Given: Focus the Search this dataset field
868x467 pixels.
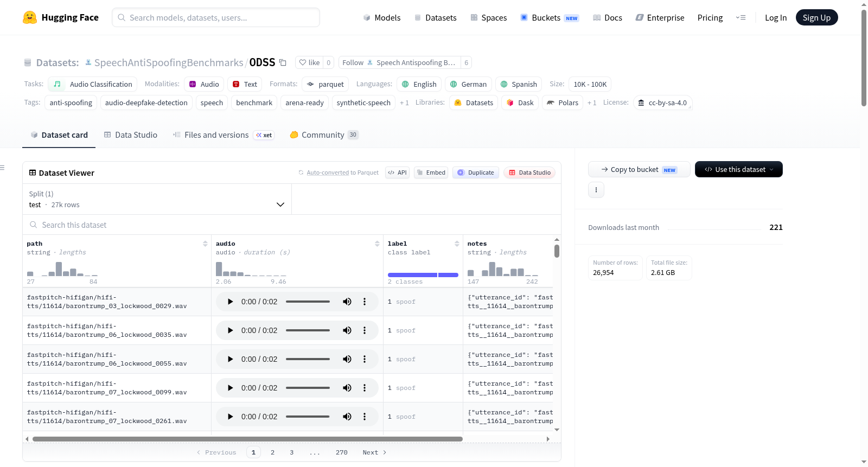Looking at the screenshot, I should (292, 225).
